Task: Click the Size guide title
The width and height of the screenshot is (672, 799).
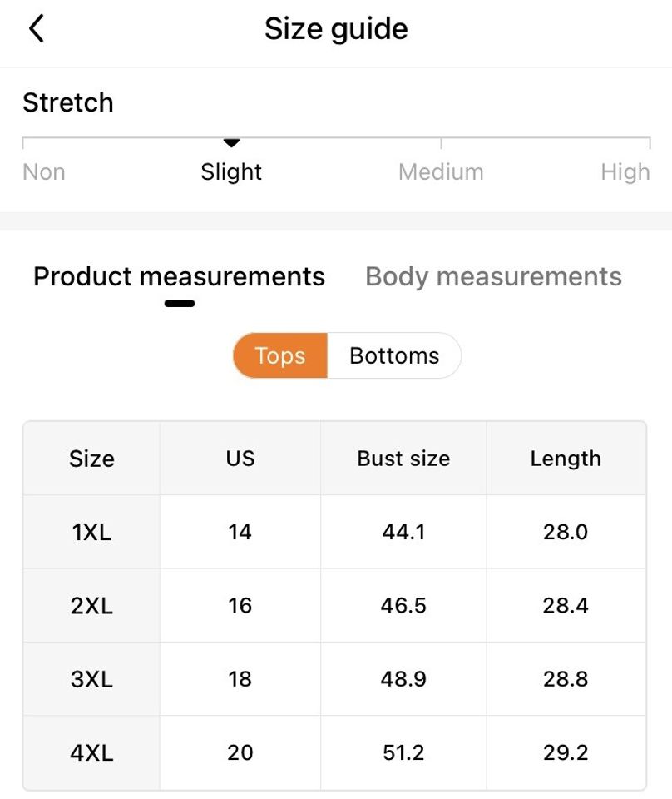Action: (x=336, y=29)
